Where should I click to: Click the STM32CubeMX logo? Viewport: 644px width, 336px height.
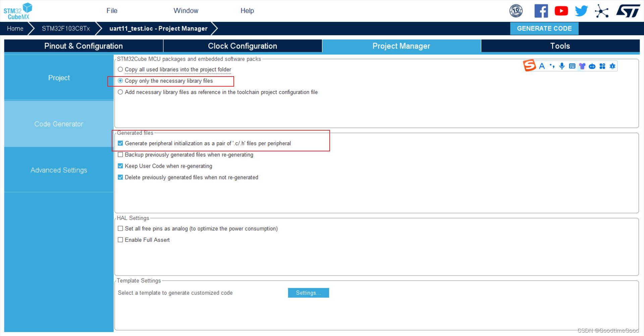click(18, 11)
